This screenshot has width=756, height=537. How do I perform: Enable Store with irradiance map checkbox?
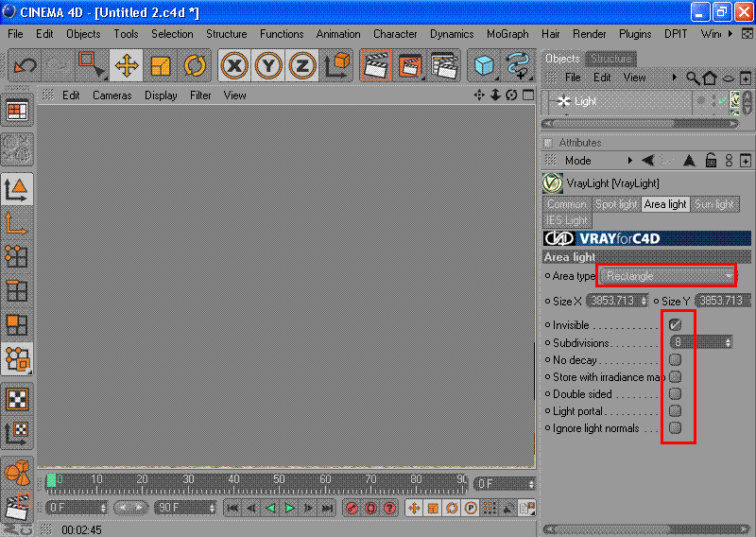(675, 376)
